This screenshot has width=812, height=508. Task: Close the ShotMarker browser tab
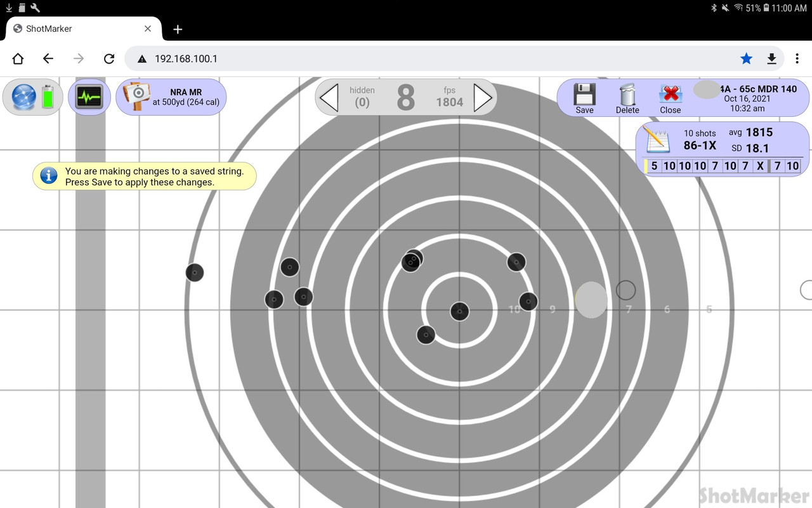pyautogui.click(x=148, y=29)
